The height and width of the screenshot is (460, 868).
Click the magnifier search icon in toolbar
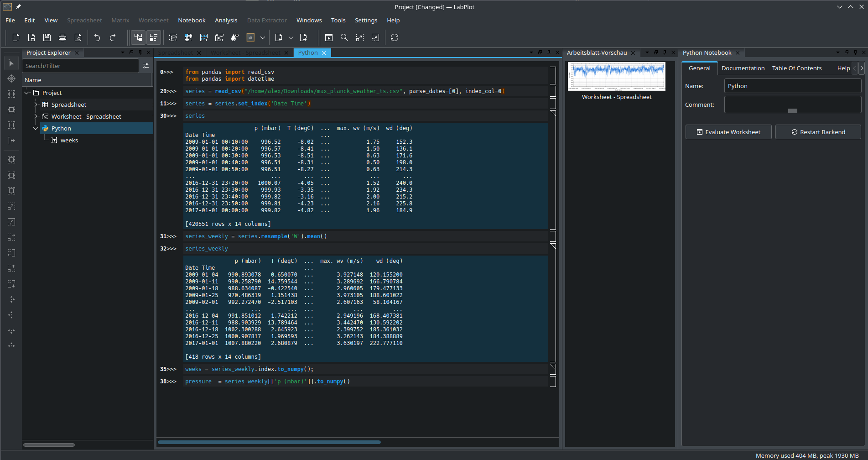click(344, 37)
